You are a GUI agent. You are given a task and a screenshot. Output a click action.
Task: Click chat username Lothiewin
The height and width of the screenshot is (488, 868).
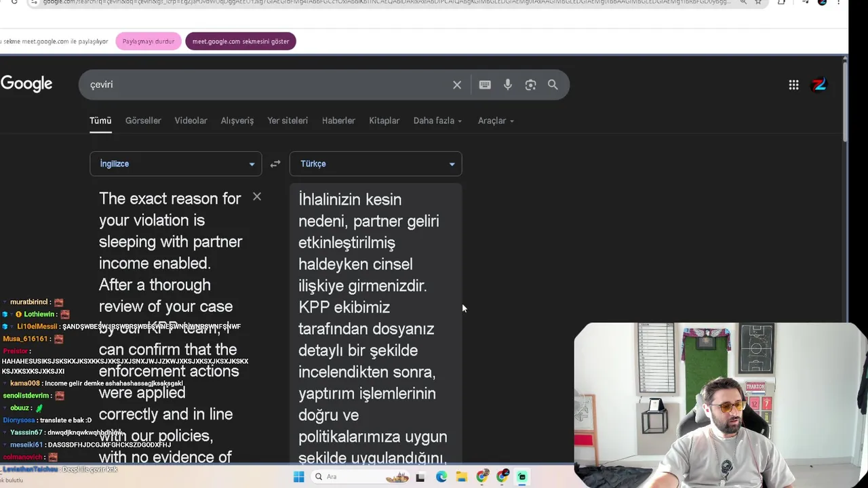pyautogui.click(x=39, y=314)
